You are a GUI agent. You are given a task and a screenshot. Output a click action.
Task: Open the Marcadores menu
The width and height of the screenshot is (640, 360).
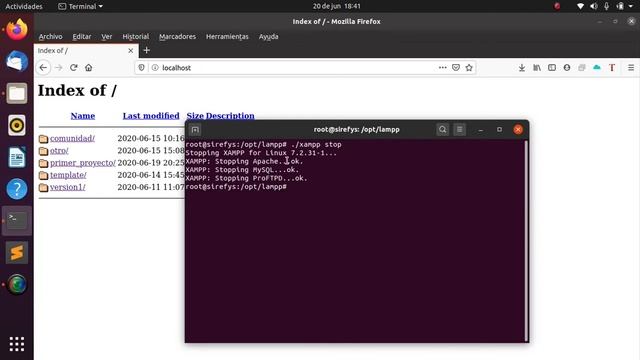pos(177,37)
